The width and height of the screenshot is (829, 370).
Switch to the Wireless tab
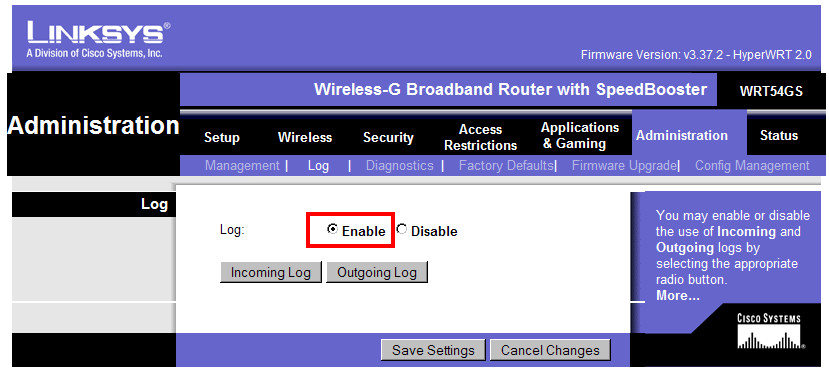(x=305, y=137)
